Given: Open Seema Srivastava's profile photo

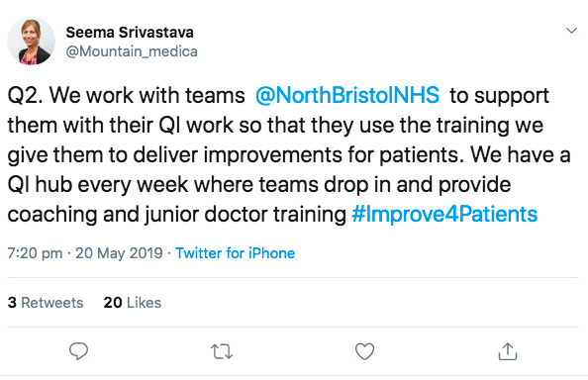Looking at the screenshot, I should (31, 41).
